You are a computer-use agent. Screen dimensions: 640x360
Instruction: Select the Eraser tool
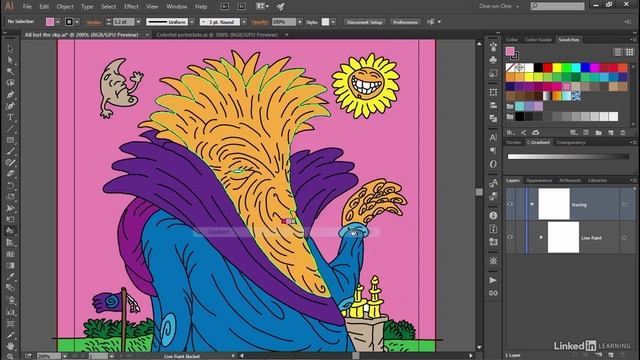coord(10,174)
